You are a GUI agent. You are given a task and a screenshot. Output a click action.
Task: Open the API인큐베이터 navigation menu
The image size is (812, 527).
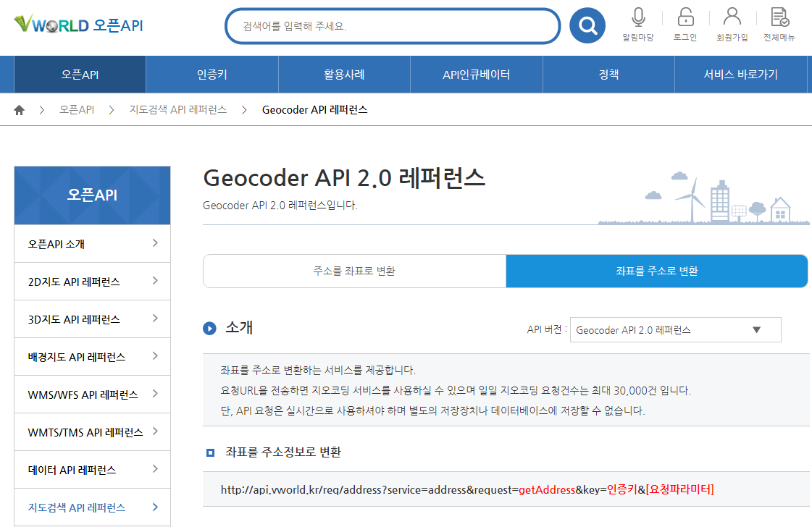tap(476, 74)
